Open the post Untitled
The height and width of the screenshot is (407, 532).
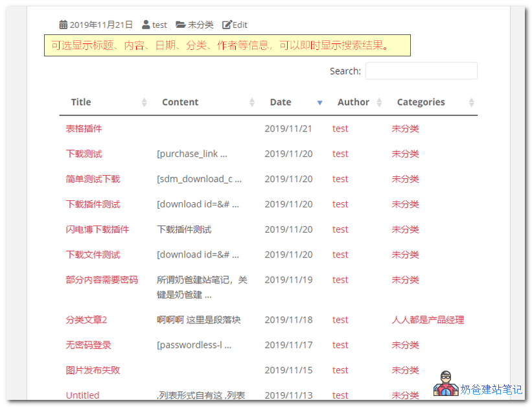(x=82, y=395)
